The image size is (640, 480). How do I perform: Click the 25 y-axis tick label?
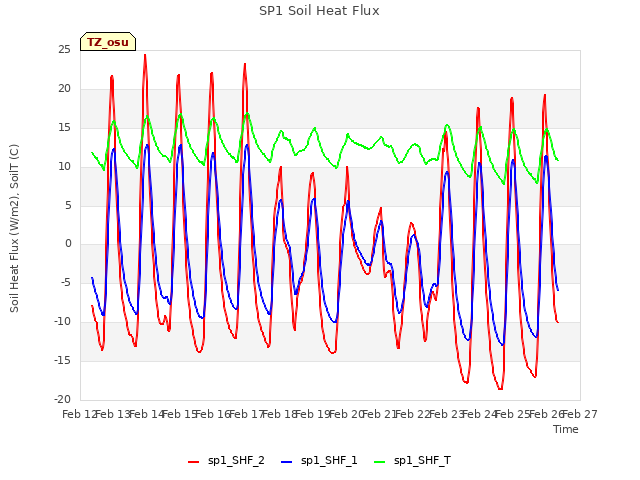coord(64,50)
